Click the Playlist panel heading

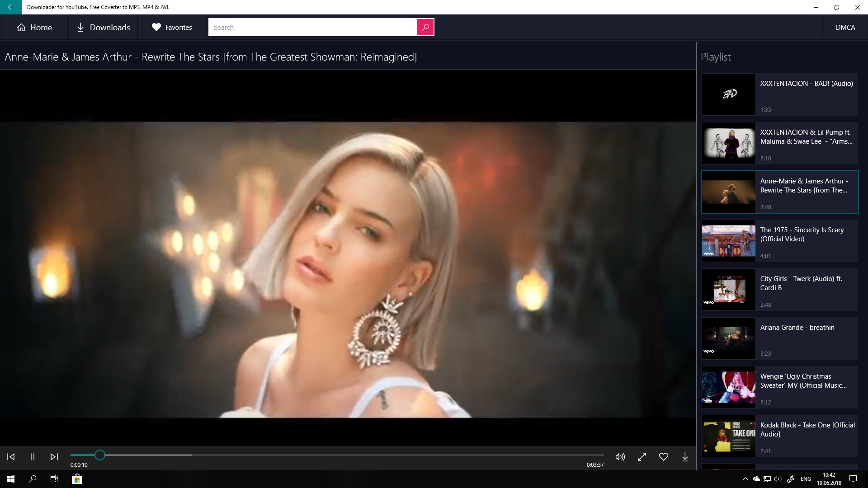pyautogui.click(x=716, y=57)
